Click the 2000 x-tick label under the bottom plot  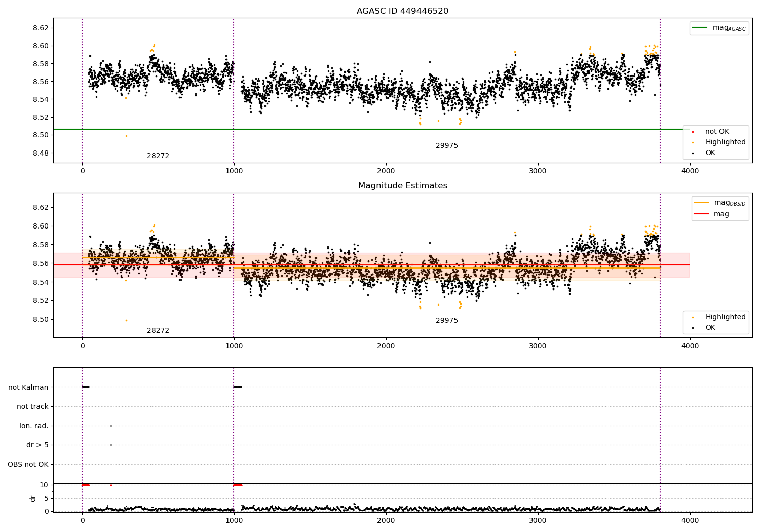386,520
